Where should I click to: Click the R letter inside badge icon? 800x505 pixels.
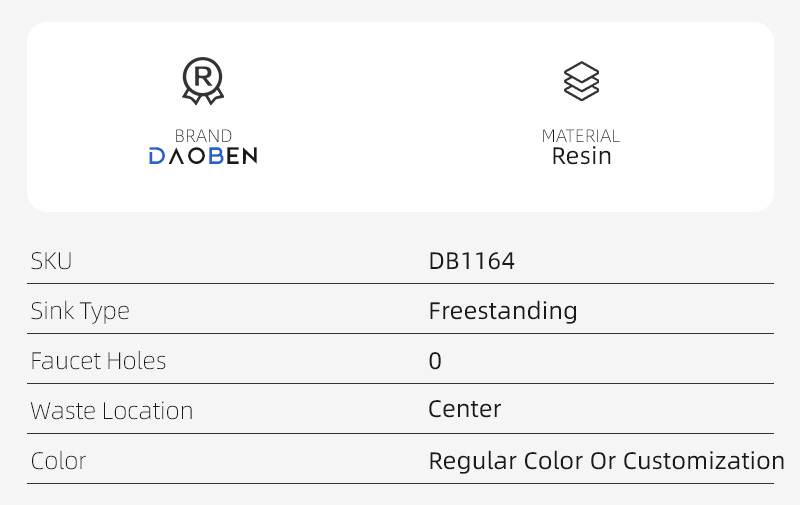(203, 75)
